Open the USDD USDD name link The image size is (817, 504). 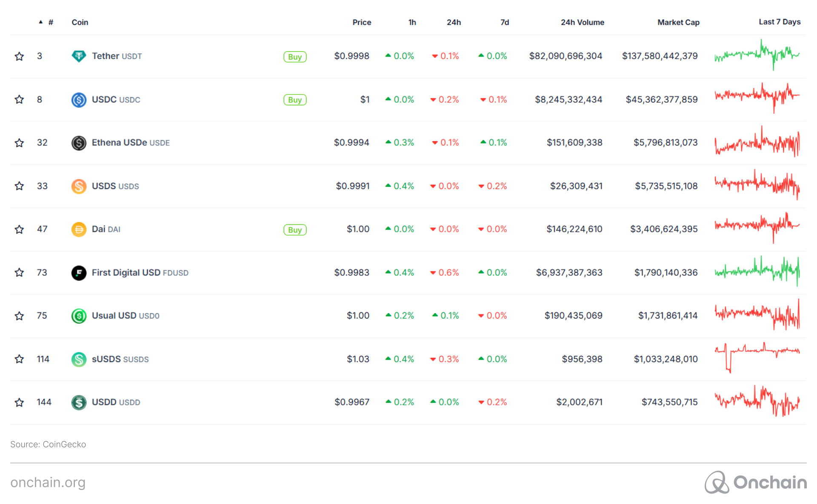tap(116, 402)
